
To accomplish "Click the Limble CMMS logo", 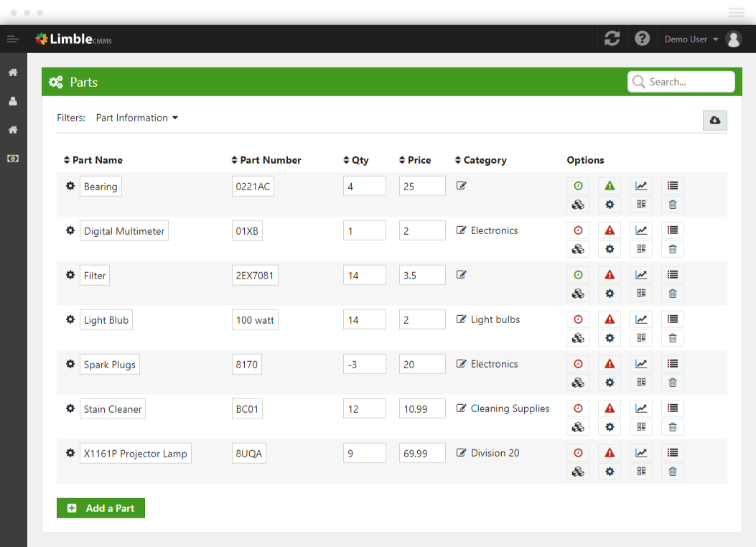I will coord(74,39).
